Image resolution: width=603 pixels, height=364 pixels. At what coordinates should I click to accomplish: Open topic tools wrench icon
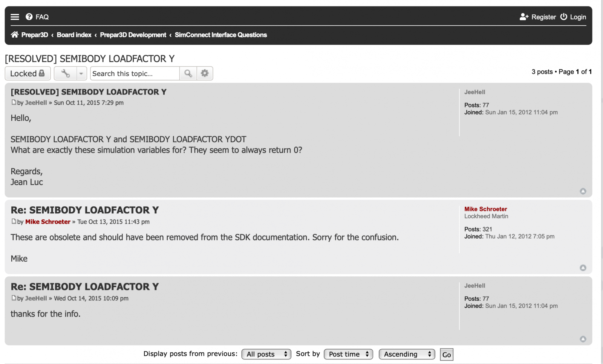coord(66,73)
